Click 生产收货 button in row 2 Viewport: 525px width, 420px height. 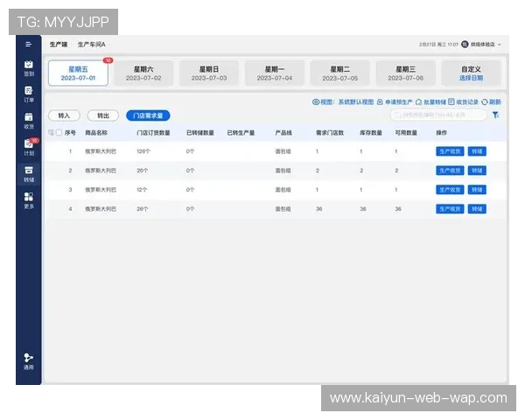point(450,171)
